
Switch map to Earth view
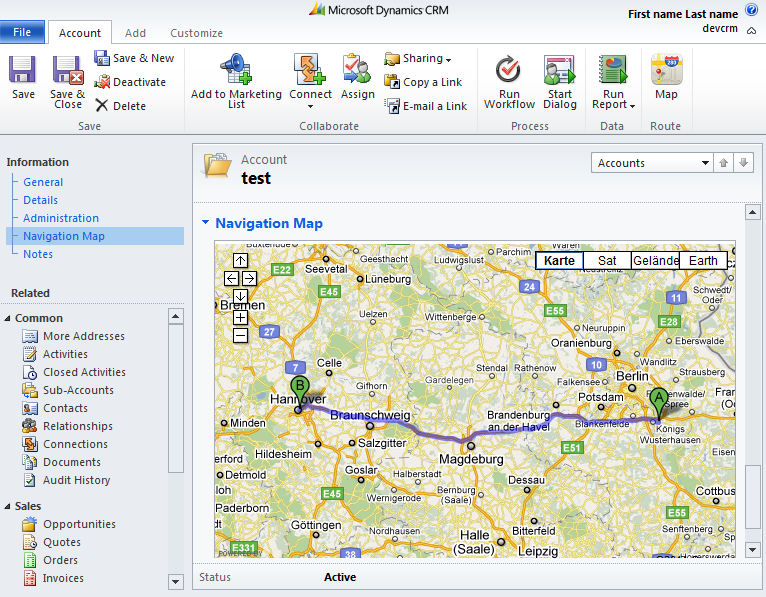point(703,261)
